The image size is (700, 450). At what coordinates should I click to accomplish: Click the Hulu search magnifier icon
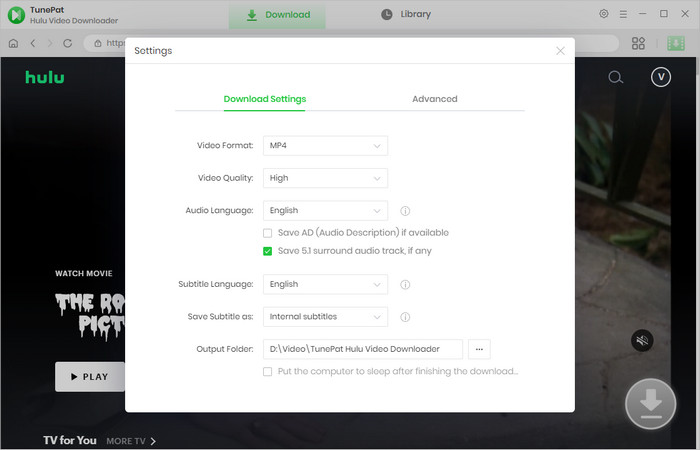click(x=615, y=77)
